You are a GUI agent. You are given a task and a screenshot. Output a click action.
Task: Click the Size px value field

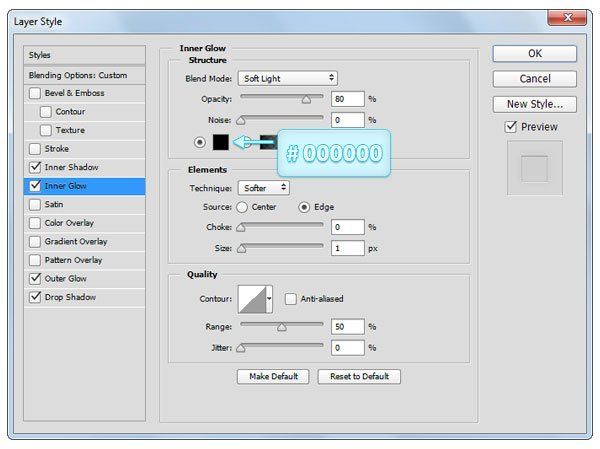click(347, 248)
